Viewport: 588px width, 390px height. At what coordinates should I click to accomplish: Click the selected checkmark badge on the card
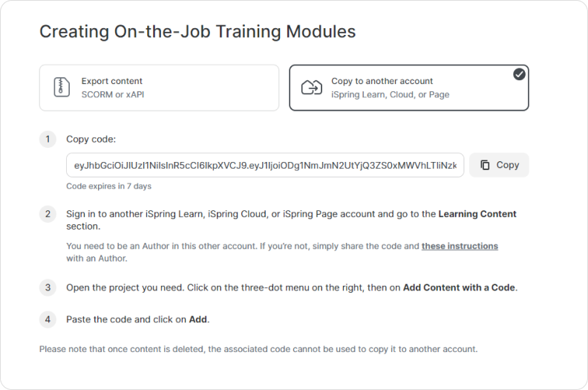(519, 74)
